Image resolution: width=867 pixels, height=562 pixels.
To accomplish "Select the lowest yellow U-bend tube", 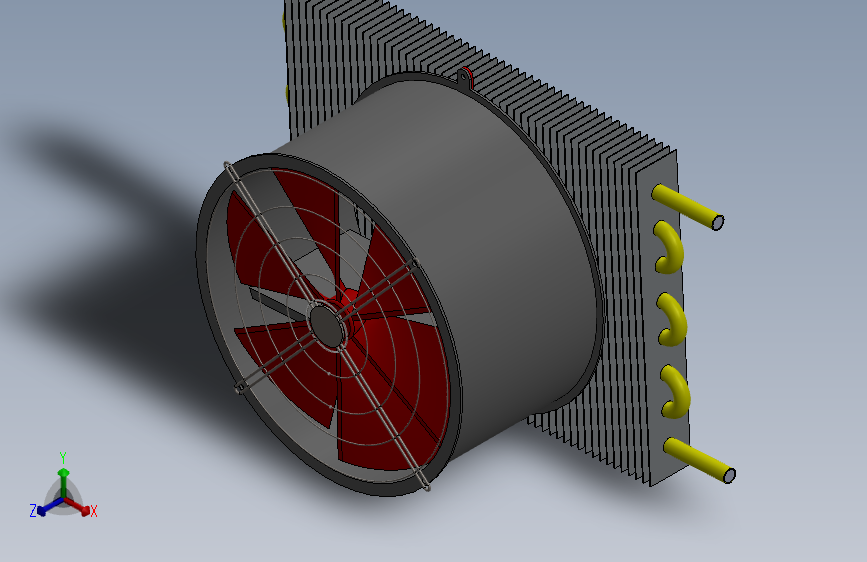I will pyautogui.click(x=676, y=391).
